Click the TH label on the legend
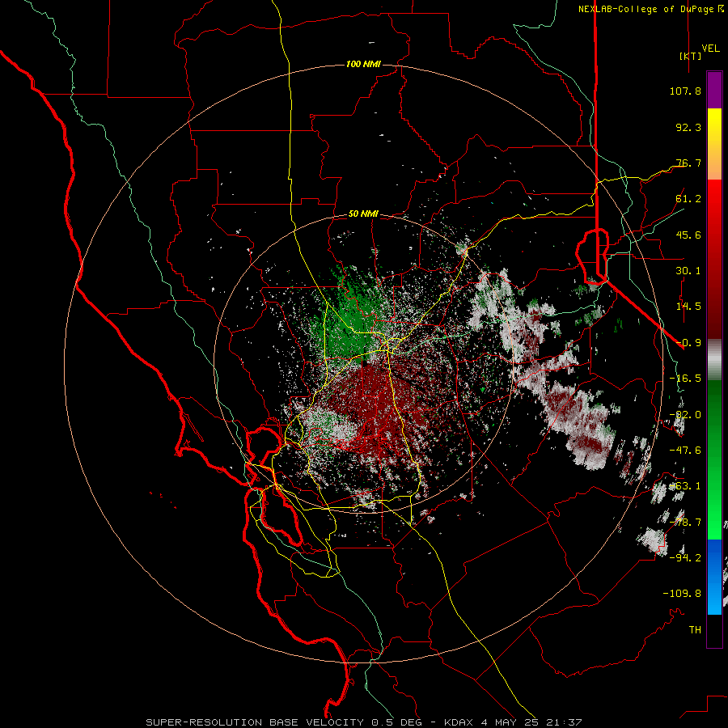728x728 pixels. (x=695, y=630)
